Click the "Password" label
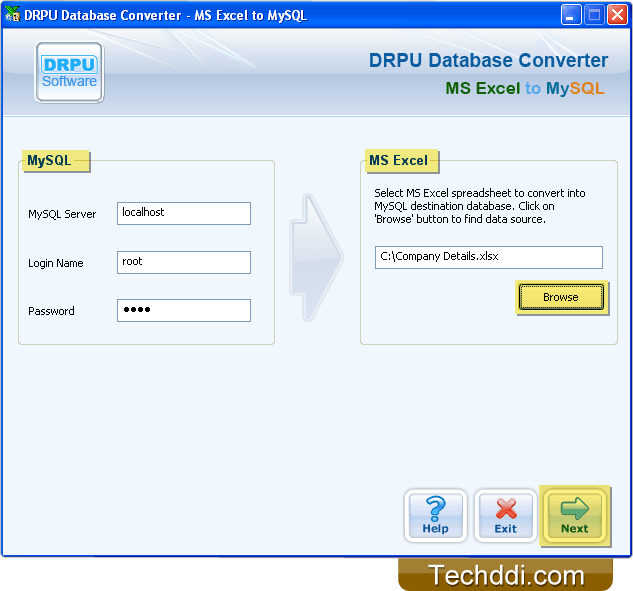Image resolution: width=633 pixels, height=591 pixels. coord(51,311)
